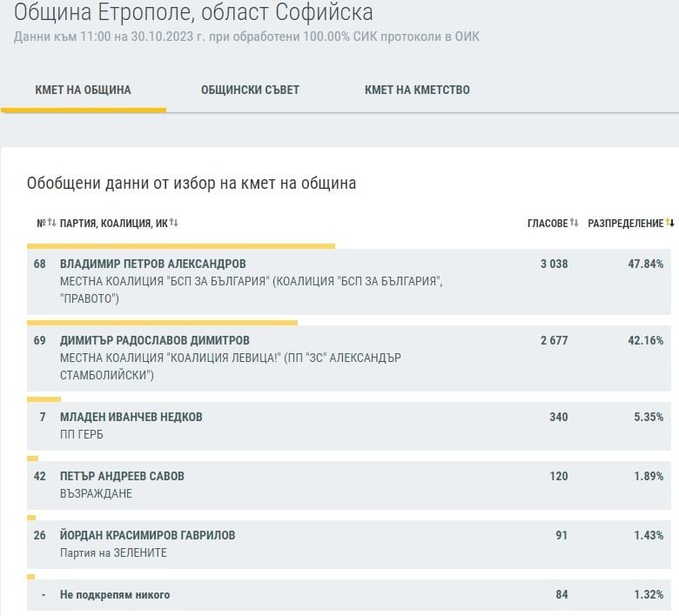Sort by № column arrows icon
Image resolution: width=679 pixels, height=616 pixels.
pos(52,223)
